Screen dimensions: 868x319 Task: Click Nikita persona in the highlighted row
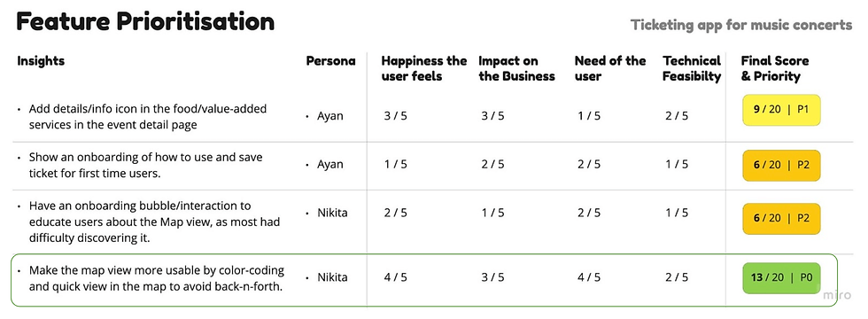click(x=332, y=276)
